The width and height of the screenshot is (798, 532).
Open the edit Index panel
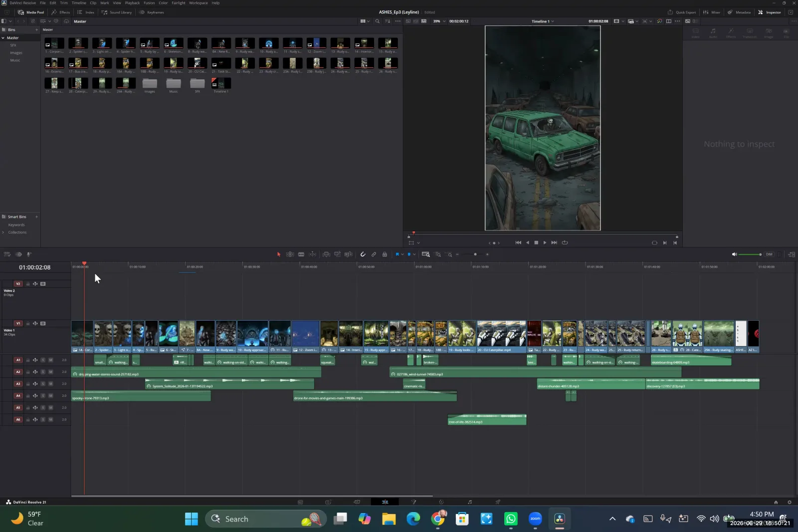coord(85,12)
